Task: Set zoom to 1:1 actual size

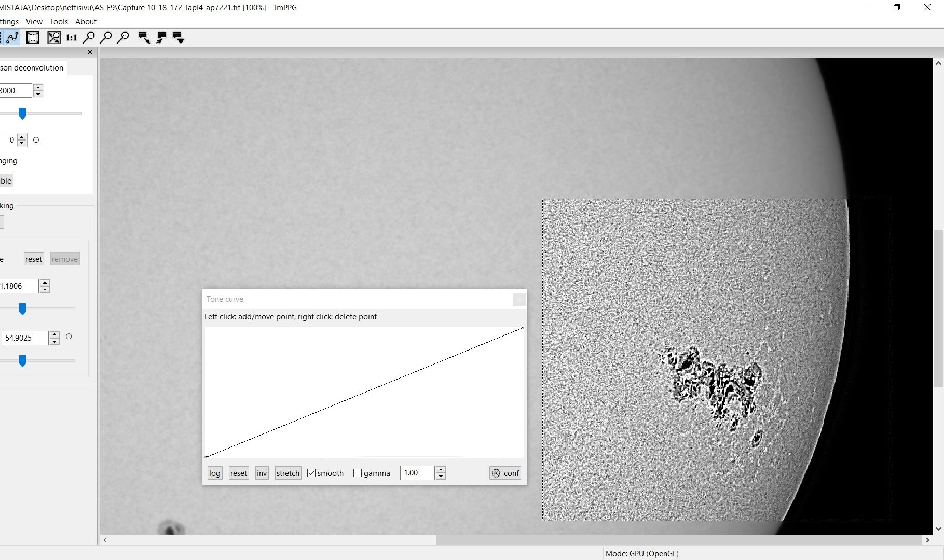Action: 71,37
